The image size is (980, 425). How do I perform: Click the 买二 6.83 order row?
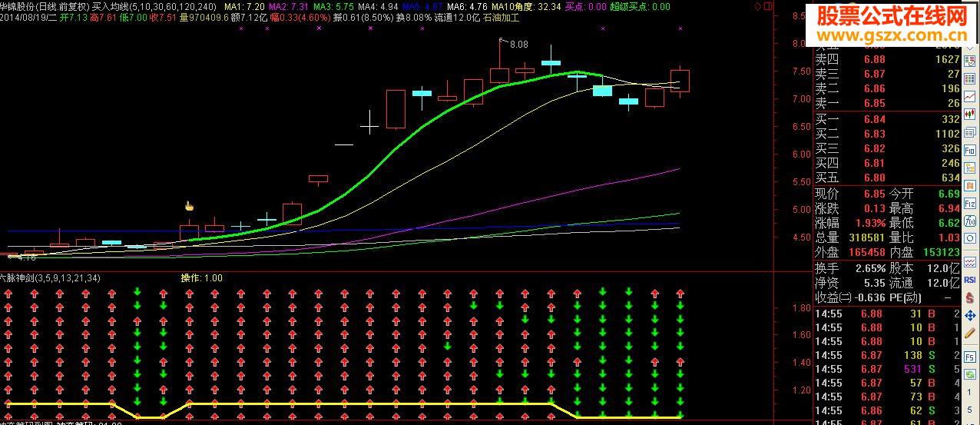[x=887, y=134]
